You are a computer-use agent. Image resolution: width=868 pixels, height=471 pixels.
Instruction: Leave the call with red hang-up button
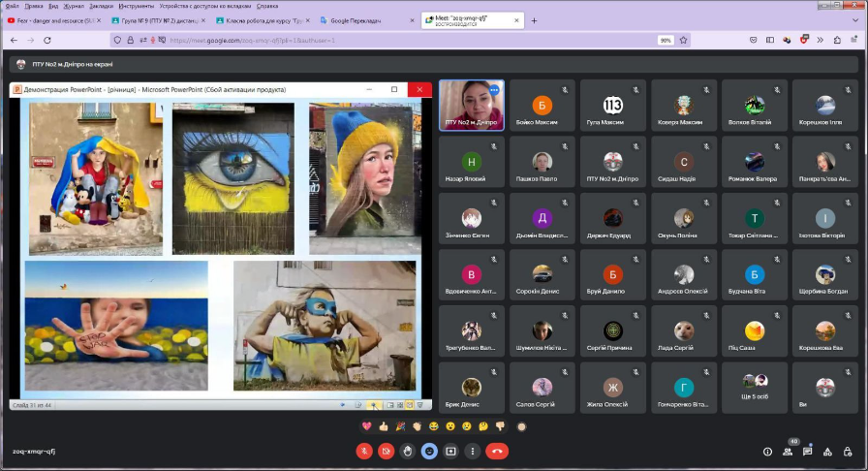coord(497,451)
